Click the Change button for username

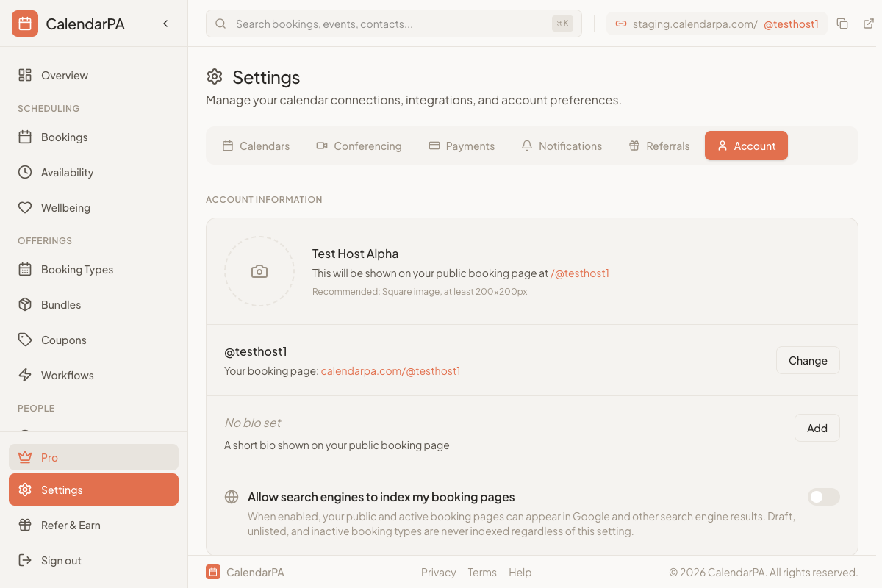click(x=808, y=360)
